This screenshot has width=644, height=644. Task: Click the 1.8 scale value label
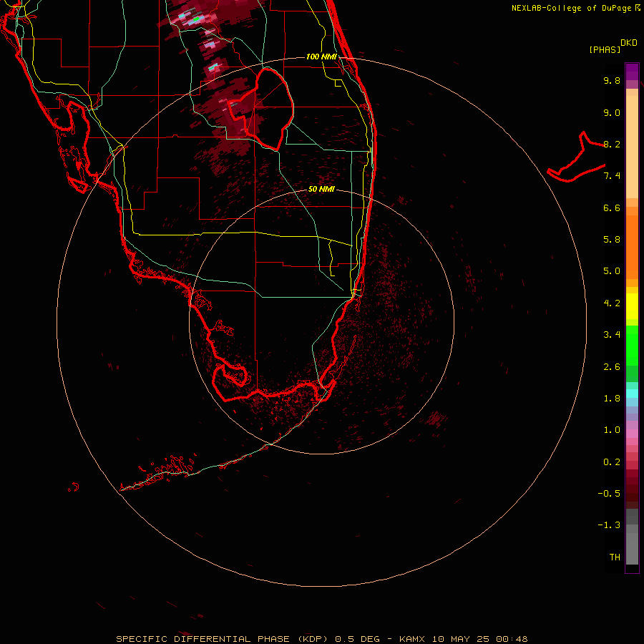tap(612, 399)
